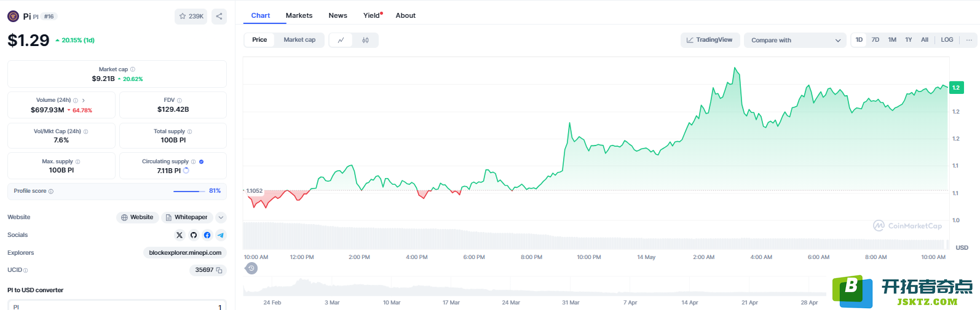Viewport: 980px width, 310px height.
Task: Click the Market cap info icon
Action: coord(133,69)
